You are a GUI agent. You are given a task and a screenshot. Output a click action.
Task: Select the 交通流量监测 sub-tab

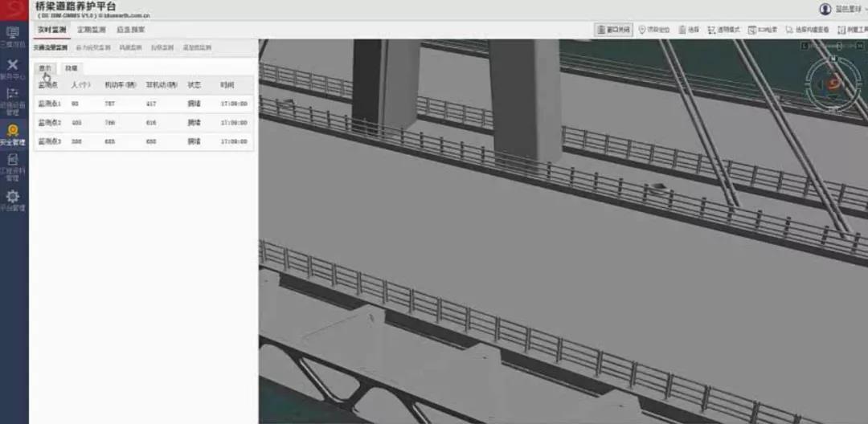tap(51, 47)
